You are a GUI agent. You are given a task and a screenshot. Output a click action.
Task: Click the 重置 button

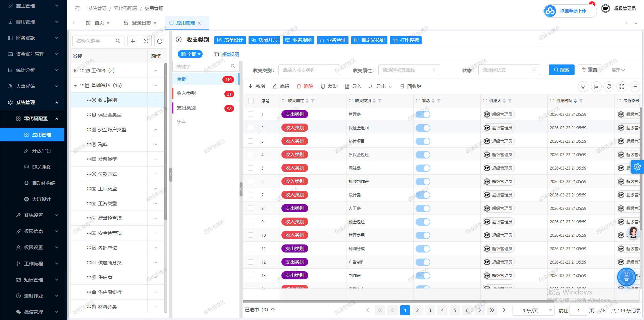tap(590, 70)
